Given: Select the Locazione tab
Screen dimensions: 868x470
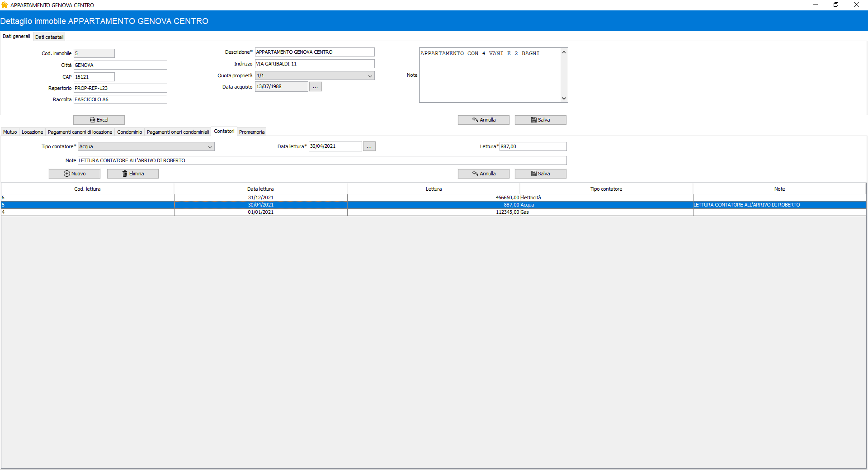Looking at the screenshot, I should [32, 132].
